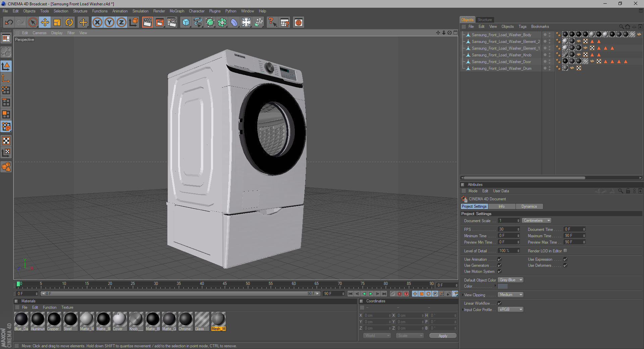Open Default Object Color dropdown
Image resolution: width=644 pixels, height=349 pixels.
511,280
